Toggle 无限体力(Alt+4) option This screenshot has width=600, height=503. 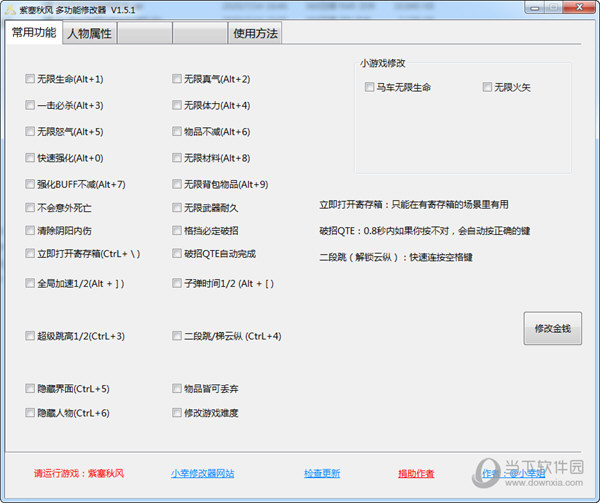tap(177, 105)
